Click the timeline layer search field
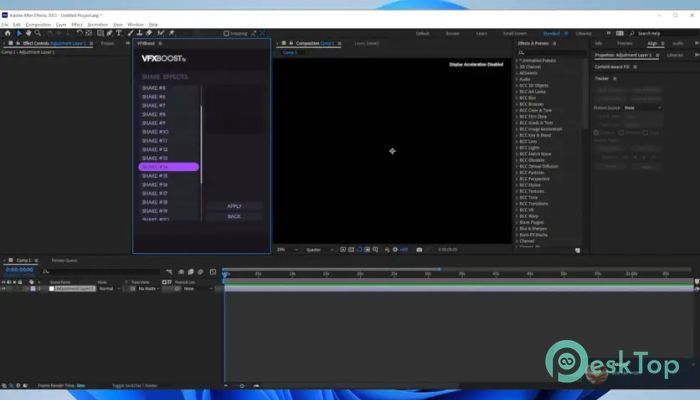Image resolution: width=700 pixels, height=400 pixels. click(x=101, y=271)
